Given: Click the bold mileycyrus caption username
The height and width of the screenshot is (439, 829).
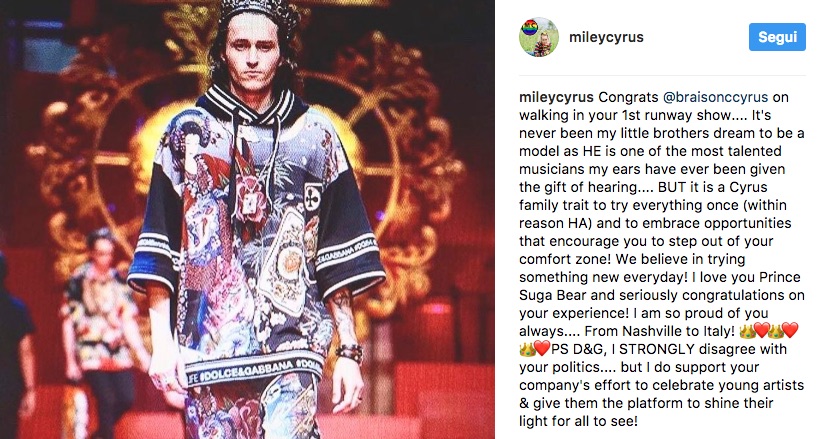Looking at the screenshot, I should point(557,97).
